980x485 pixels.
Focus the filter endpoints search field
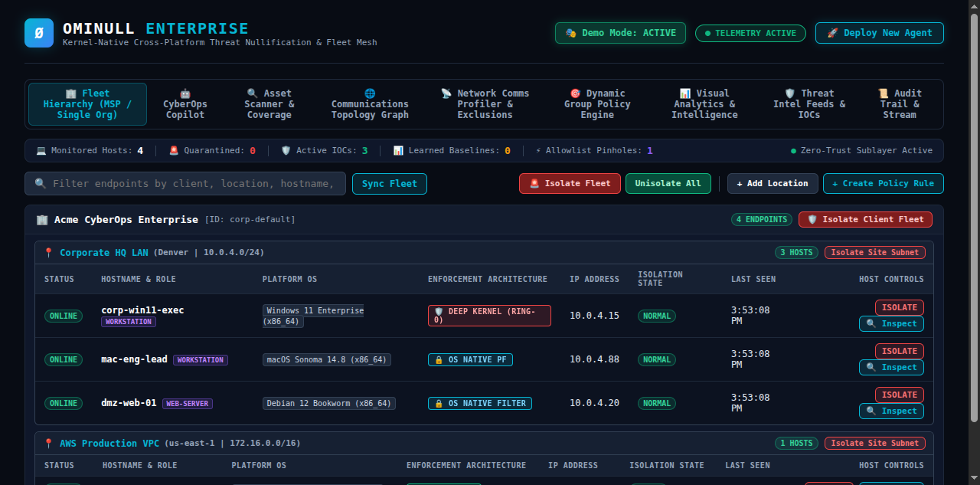coord(185,184)
